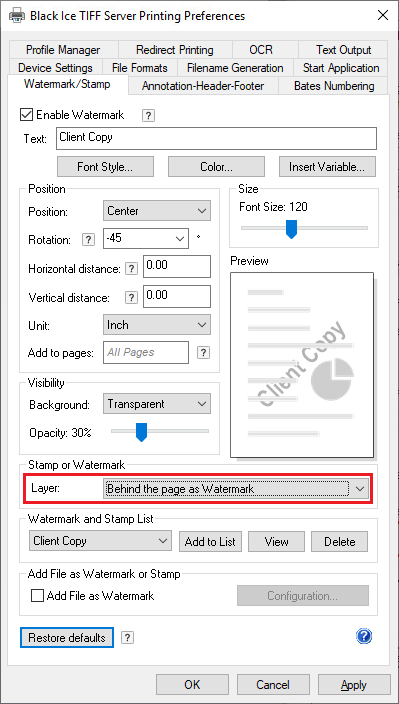
Task: Click the watermark Preview page thumbnail
Action: coord(302,365)
